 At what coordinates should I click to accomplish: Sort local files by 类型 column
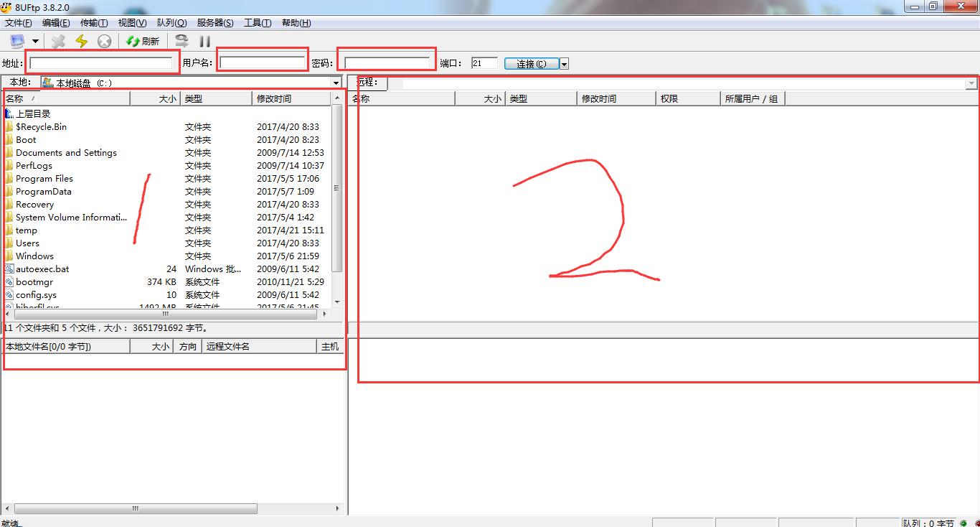(216, 98)
